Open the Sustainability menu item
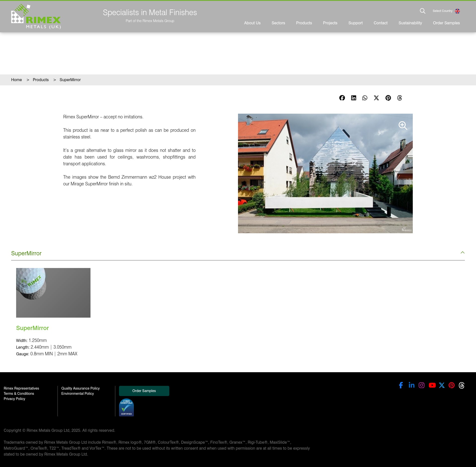 click(410, 23)
